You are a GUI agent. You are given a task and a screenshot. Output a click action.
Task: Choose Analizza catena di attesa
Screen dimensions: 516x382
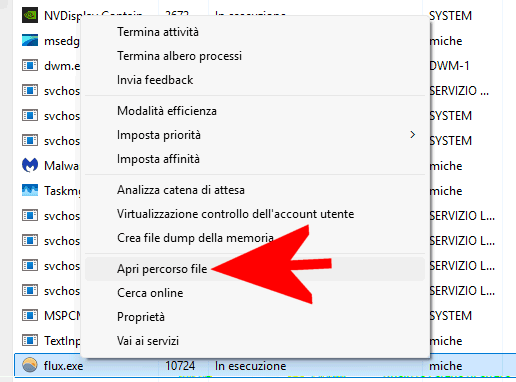[x=255, y=190]
